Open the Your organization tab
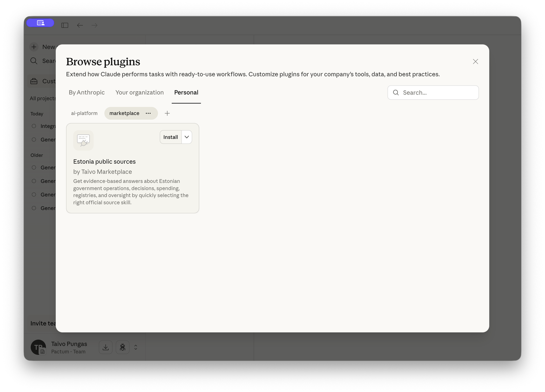The height and width of the screenshot is (392, 545). pos(139,92)
